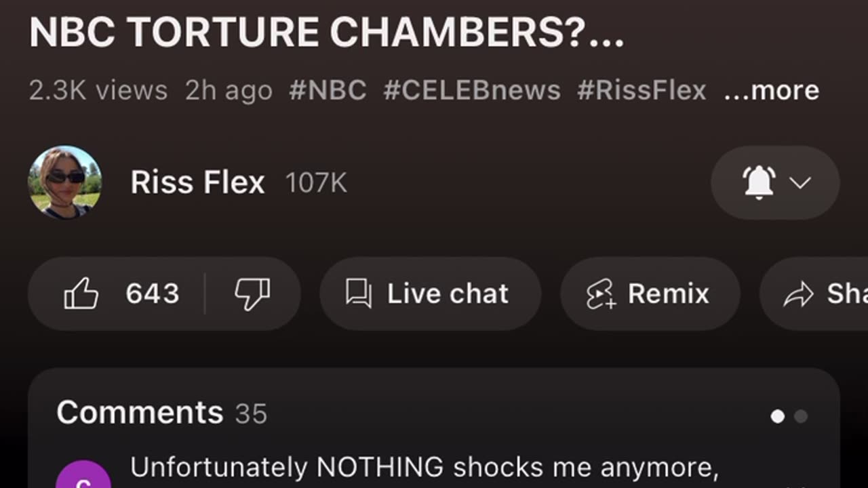
Task: Tap the notification bell icon
Action: click(759, 182)
